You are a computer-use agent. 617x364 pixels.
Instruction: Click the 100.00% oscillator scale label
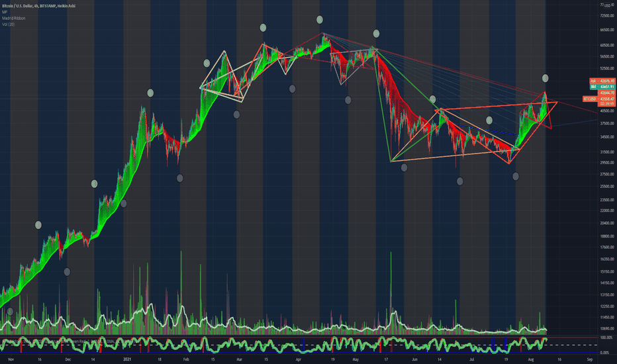pyautogui.click(x=608, y=338)
